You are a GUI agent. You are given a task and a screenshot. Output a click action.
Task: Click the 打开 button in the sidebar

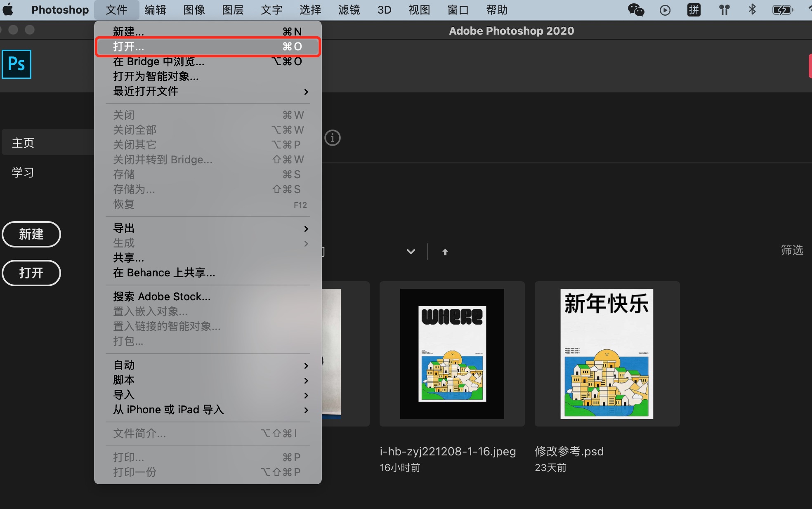click(x=31, y=273)
